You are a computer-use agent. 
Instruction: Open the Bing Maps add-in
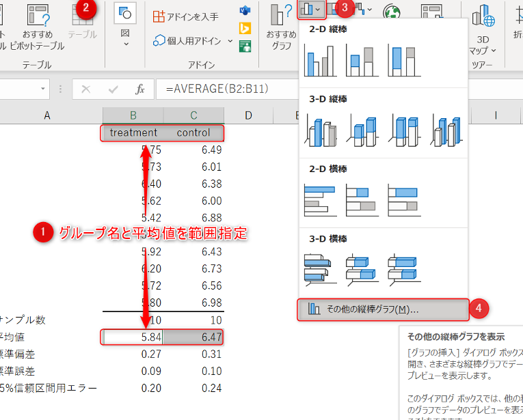(245, 28)
